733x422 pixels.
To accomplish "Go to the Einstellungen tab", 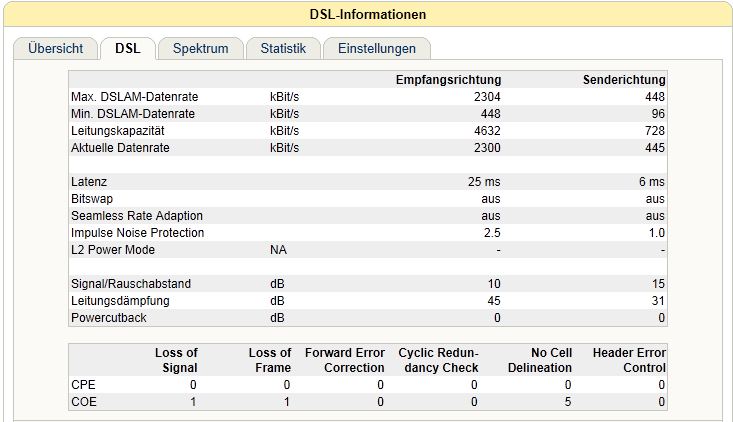I will tap(377, 49).
